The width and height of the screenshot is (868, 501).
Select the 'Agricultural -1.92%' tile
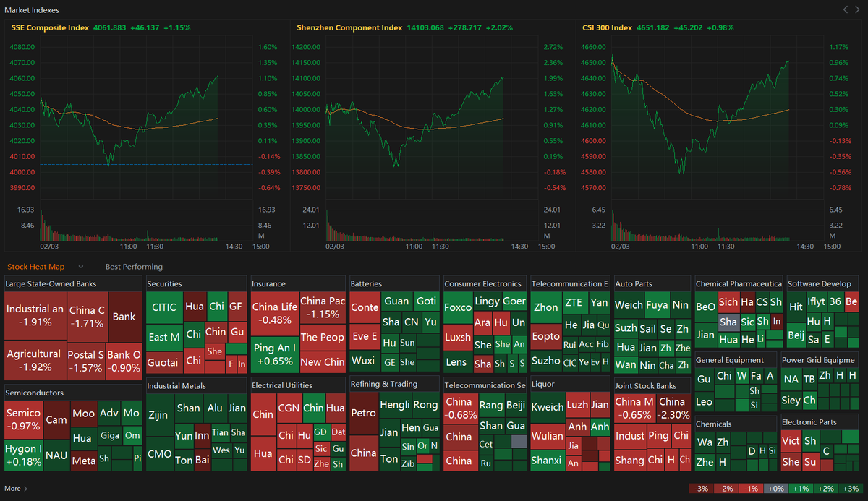pos(35,360)
